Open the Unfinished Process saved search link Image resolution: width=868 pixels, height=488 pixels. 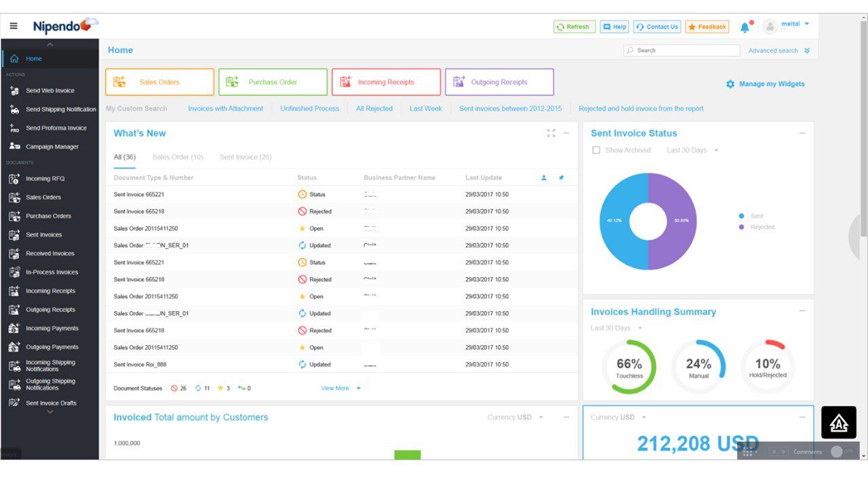pos(309,108)
